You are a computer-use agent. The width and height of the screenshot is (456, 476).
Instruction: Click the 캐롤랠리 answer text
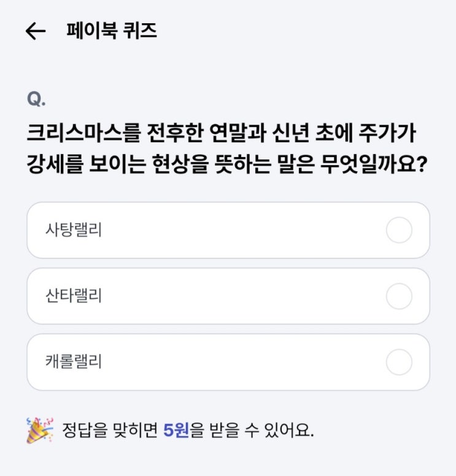[x=73, y=362]
